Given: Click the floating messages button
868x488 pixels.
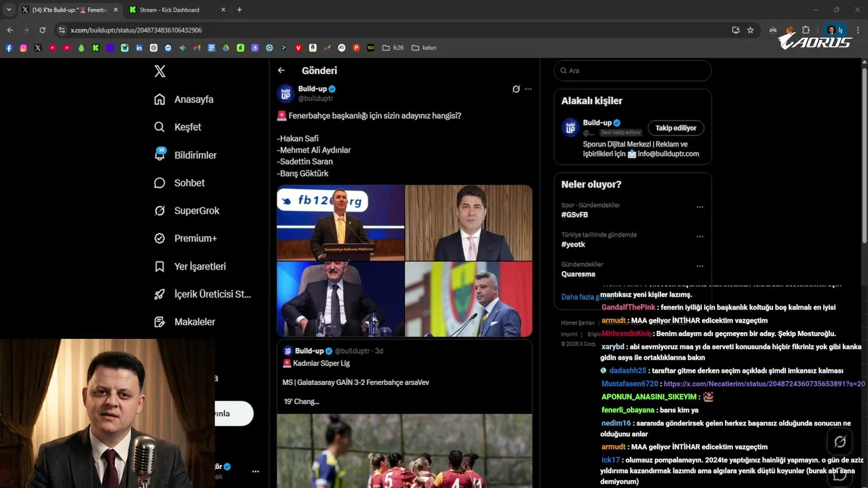Looking at the screenshot, I should (x=840, y=474).
